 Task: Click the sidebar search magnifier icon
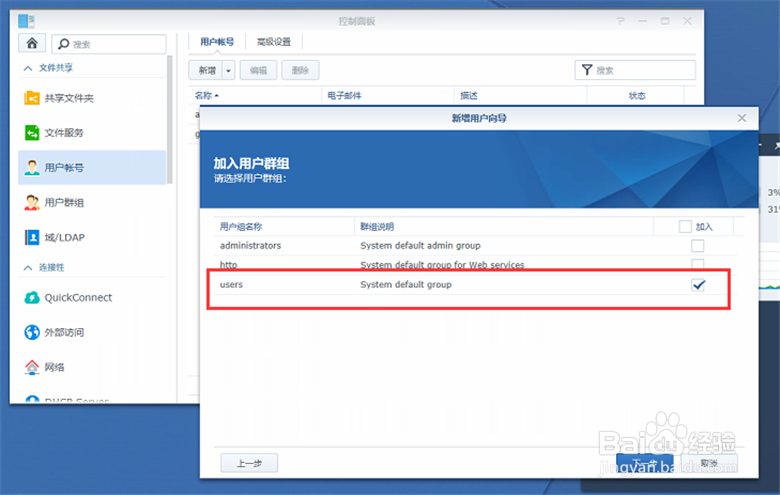pyautogui.click(x=63, y=44)
